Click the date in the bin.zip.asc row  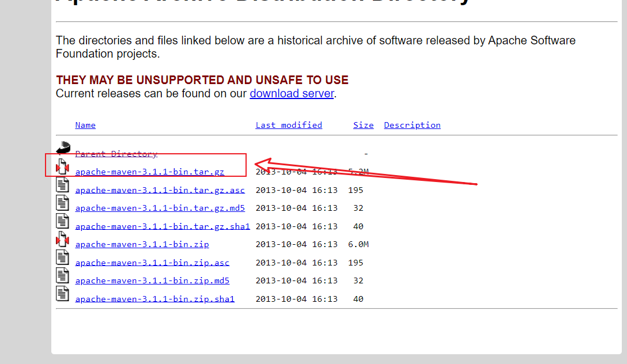pos(296,263)
